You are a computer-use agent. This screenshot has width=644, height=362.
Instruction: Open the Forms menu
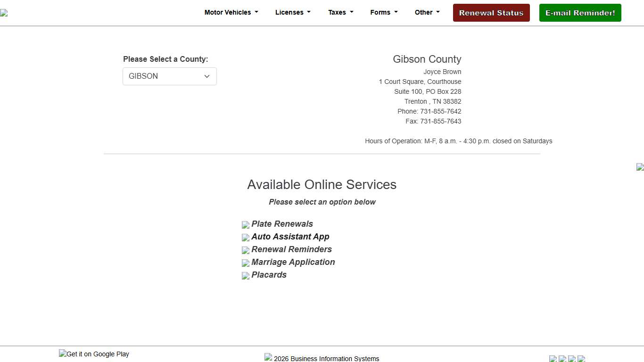pyautogui.click(x=384, y=13)
